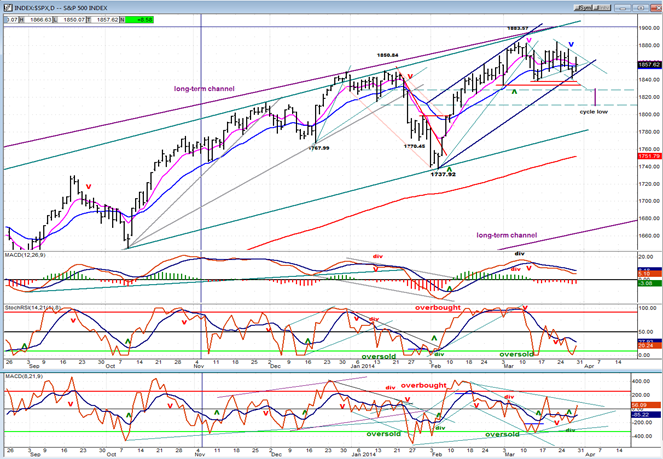This screenshot has width=663, height=459.
Task: Minimize the S&P 500 chart window
Action: [x=622, y=8]
